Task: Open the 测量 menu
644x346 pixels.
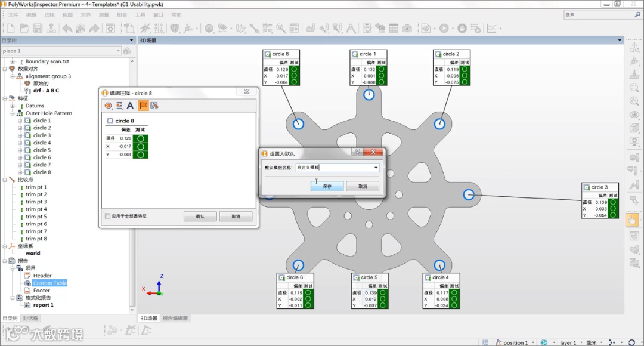Action: (x=104, y=15)
